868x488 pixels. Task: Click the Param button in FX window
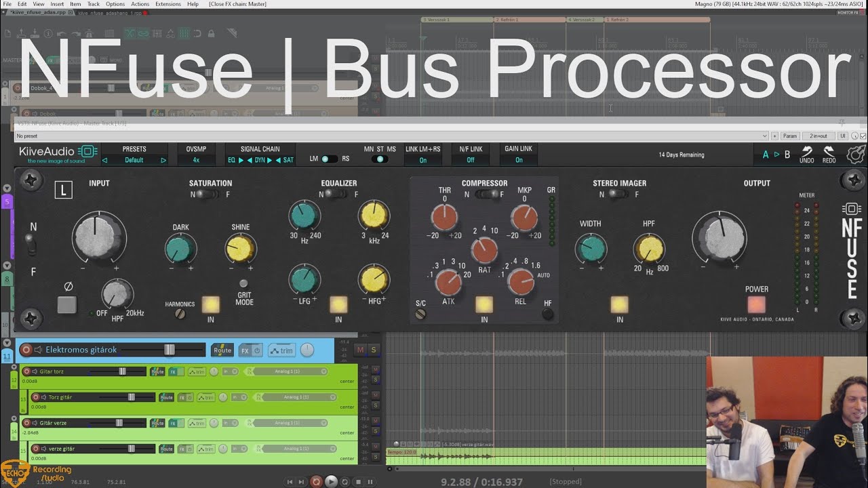coord(790,136)
